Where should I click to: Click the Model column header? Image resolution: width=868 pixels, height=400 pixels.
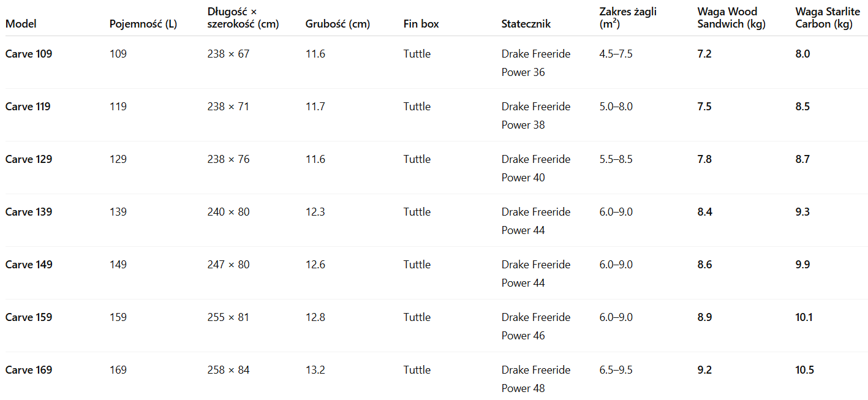point(21,24)
